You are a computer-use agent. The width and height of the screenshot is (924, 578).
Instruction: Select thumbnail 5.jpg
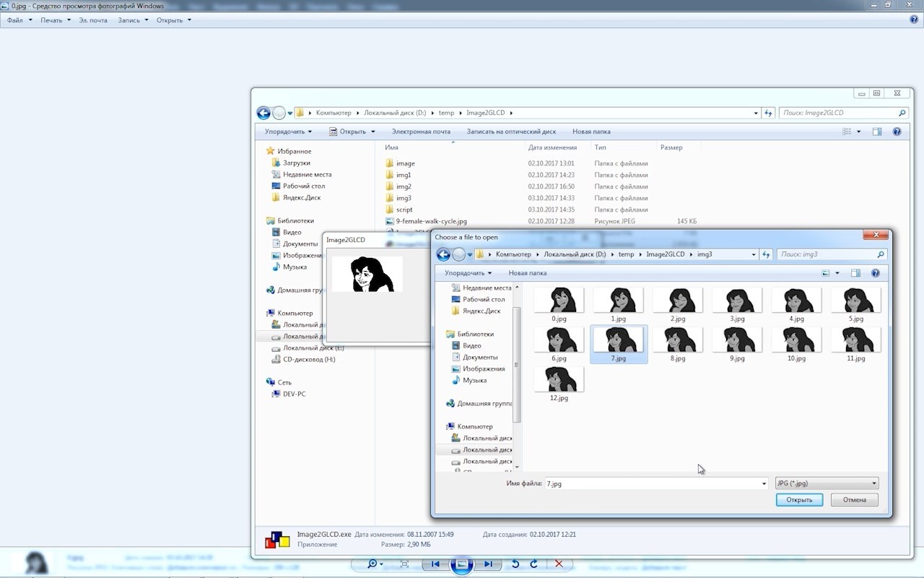tap(855, 304)
